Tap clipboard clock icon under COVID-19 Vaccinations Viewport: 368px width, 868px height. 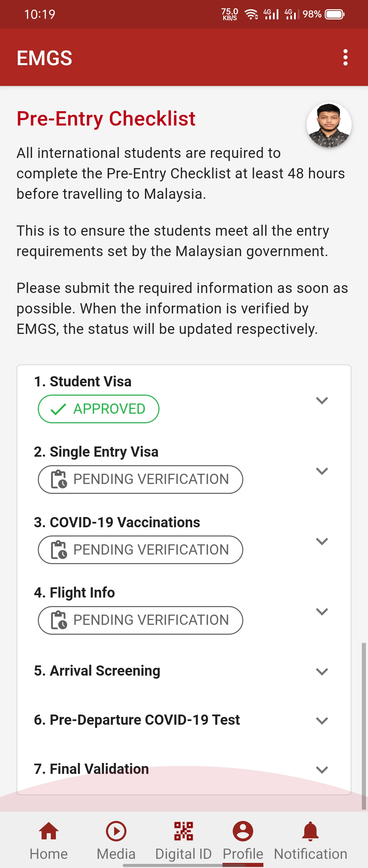[59, 550]
